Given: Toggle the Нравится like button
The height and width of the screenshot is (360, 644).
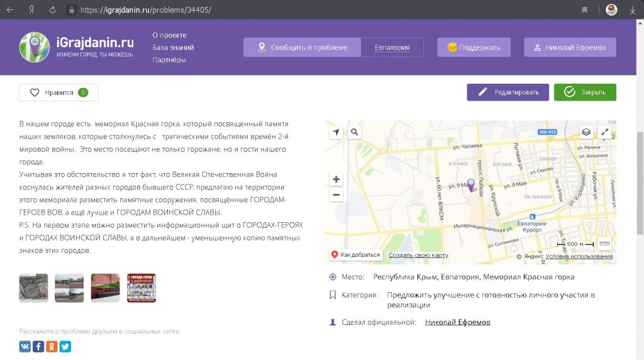Looking at the screenshot, I should tap(58, 93).
